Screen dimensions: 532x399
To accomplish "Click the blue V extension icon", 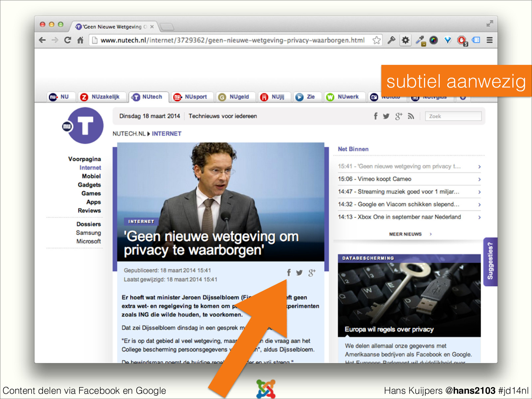I will (448, 40).
